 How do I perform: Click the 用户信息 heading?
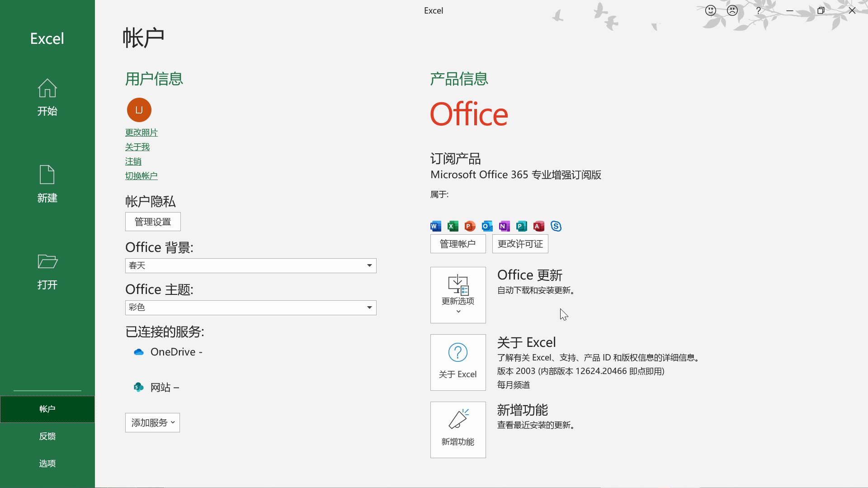tap(154, 79)
